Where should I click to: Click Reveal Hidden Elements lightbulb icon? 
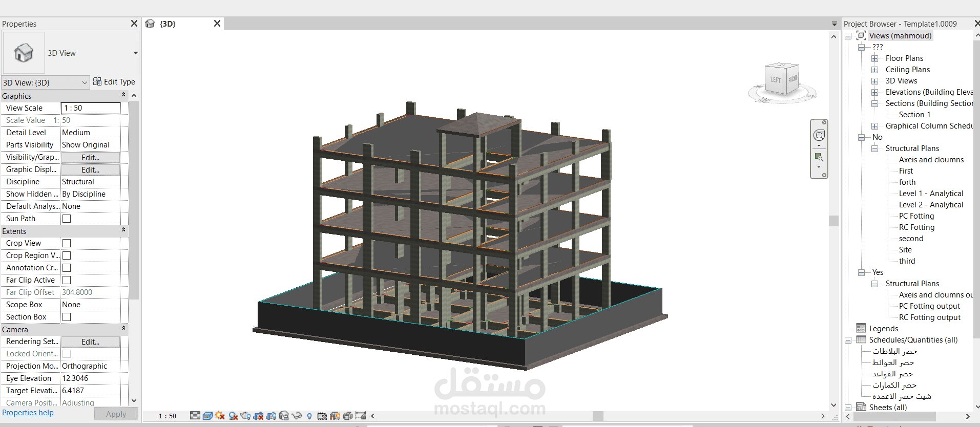(x=309, y=416)
